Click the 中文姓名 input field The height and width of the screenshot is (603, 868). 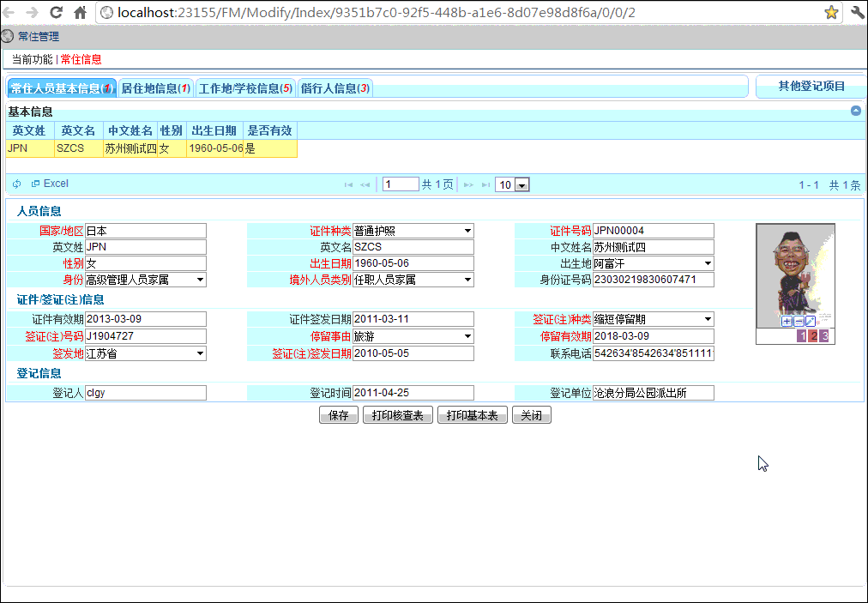click(654, 247)
